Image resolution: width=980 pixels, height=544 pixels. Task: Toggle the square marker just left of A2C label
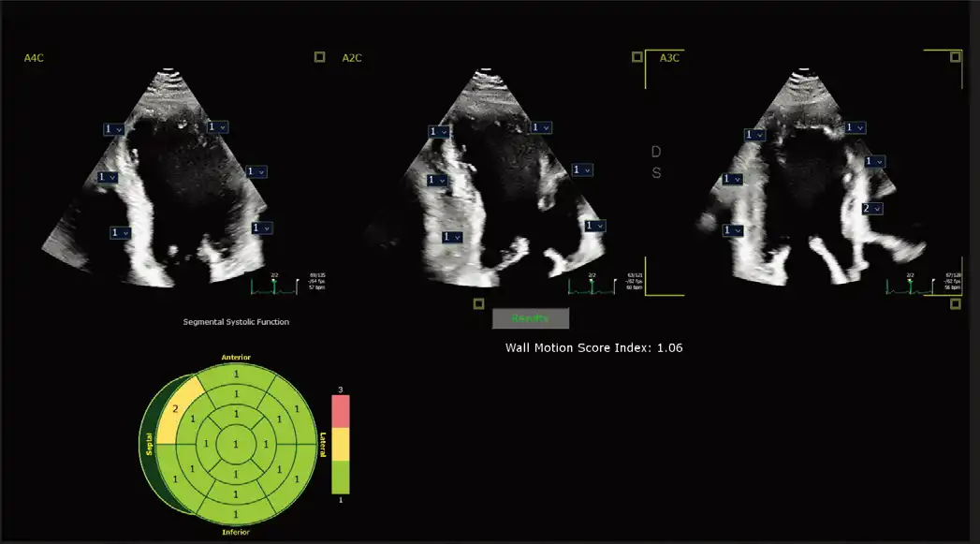[320, 57]
